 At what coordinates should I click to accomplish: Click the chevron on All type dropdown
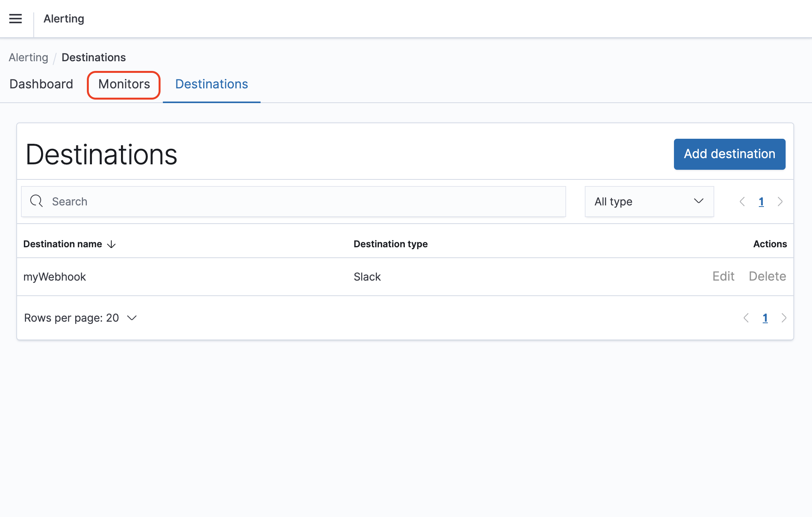click(x=698, y=201)
